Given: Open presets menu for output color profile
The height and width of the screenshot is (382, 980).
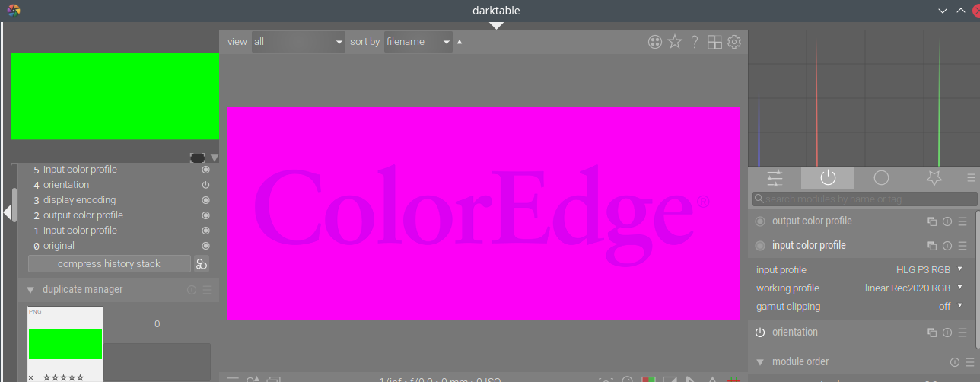Looking at the screenshot, I should tap(963, 221).
